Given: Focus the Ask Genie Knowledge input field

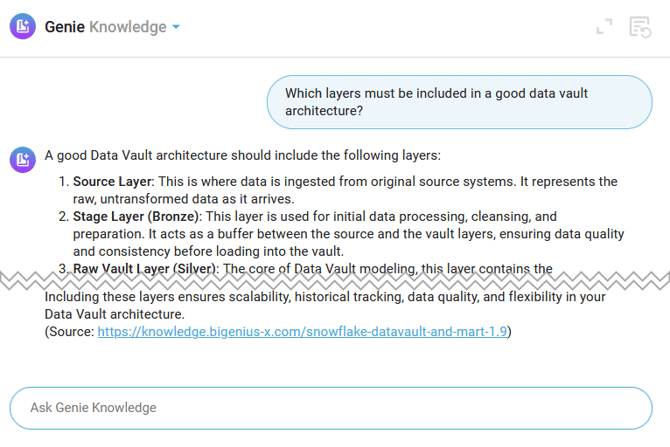Looking at the screenshot, I should [x=330, y=407].
